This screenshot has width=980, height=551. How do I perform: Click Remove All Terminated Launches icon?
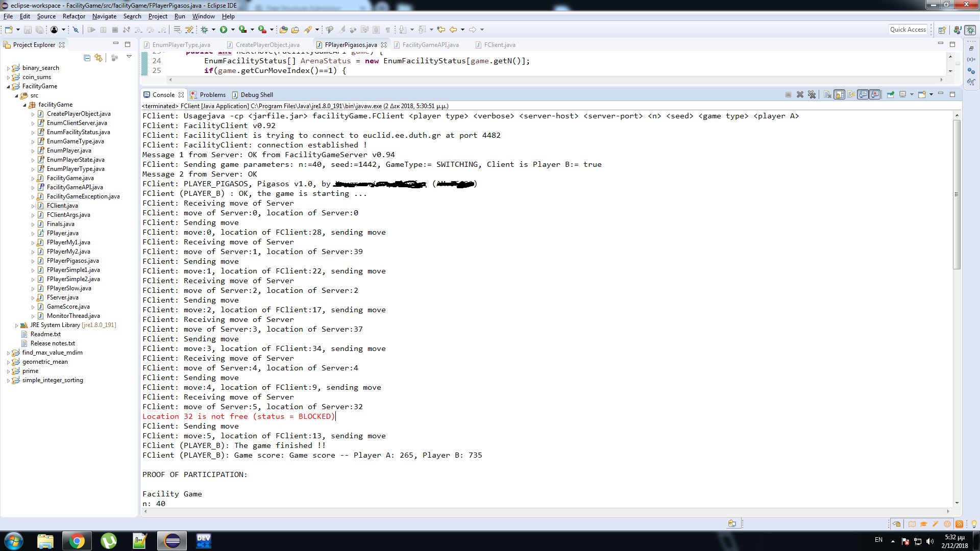coord(812,95)
